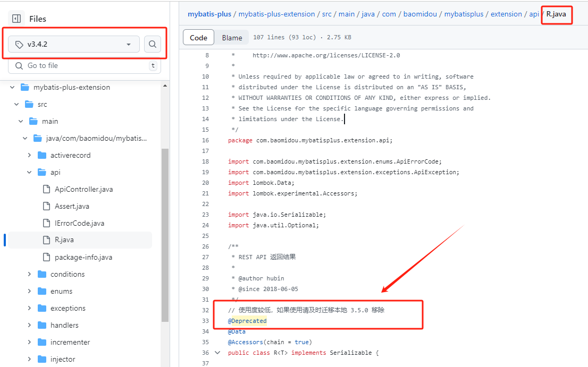Go to baomidou breadcrumb link
This screenshot has width=588, height=367.
pyautogui.click(x=420, y=14)
